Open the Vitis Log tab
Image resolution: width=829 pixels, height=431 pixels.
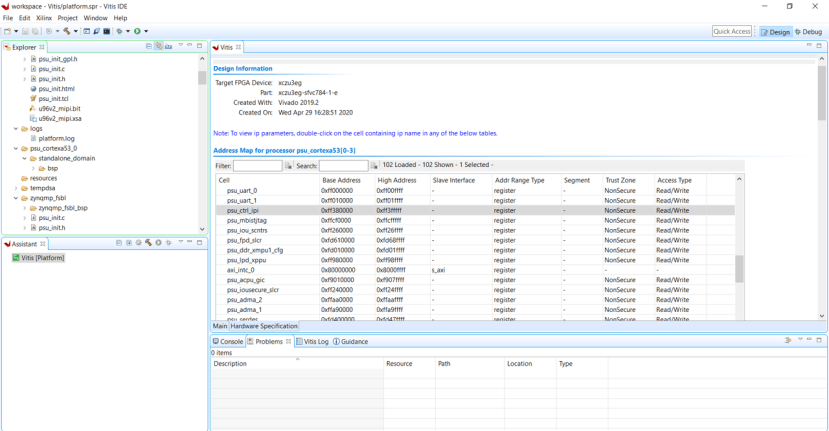(312, 342)
